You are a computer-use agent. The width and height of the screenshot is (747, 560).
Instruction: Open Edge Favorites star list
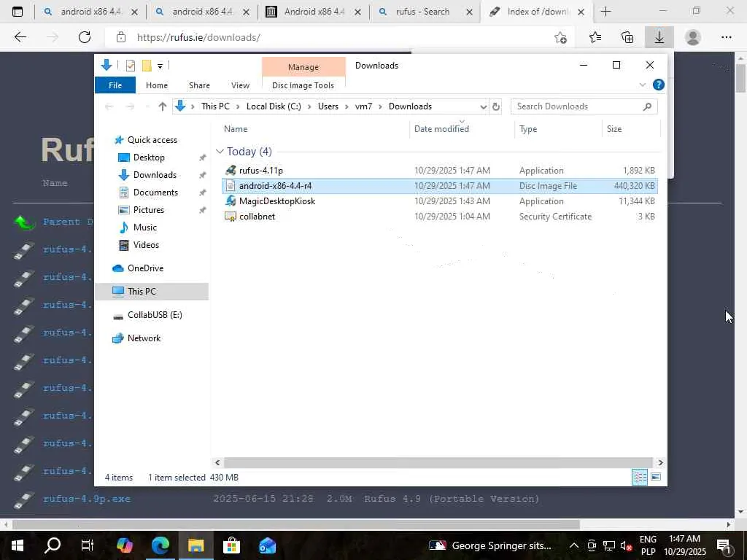(x=595, y=37)
